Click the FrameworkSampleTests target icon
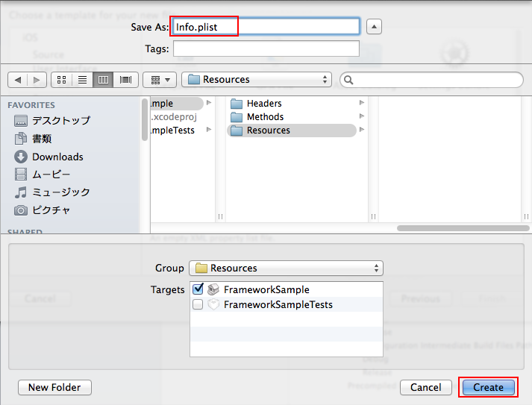 point(213,304)
